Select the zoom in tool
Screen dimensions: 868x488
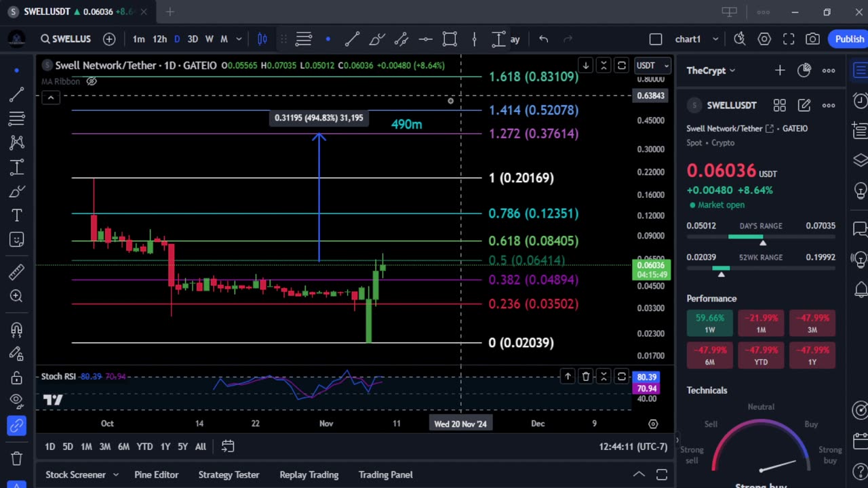click(17, 296)
